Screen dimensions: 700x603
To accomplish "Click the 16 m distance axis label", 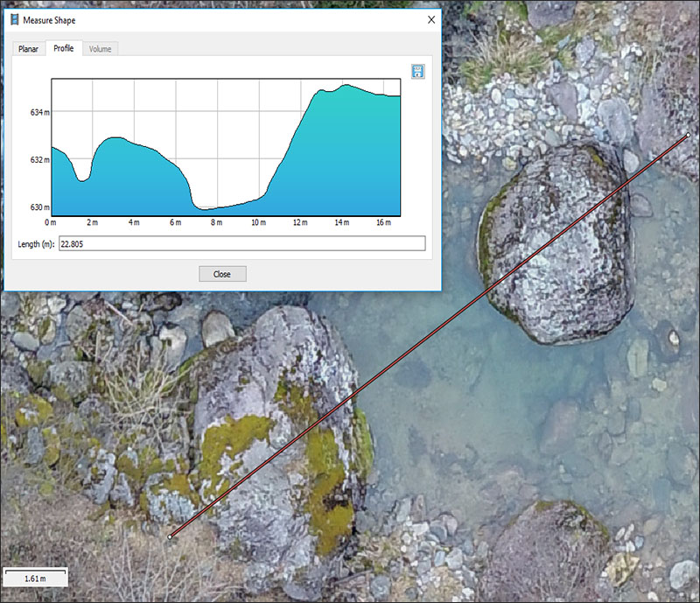I will [383, 222].
